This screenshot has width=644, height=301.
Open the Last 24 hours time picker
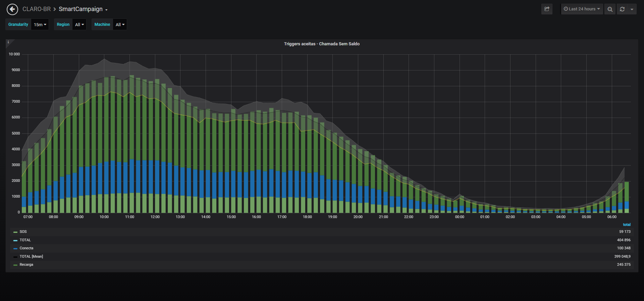(x=582, y=9)
